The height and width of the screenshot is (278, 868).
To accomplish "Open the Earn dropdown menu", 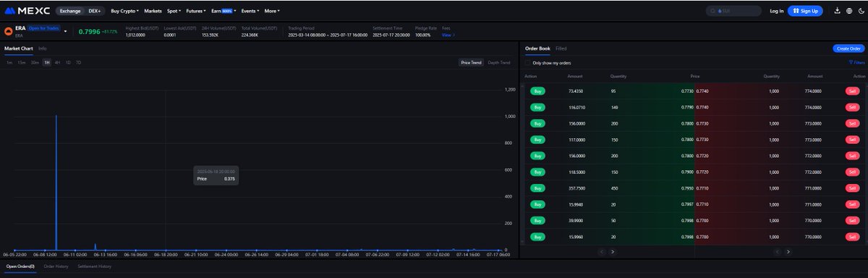I will (224, 11).
